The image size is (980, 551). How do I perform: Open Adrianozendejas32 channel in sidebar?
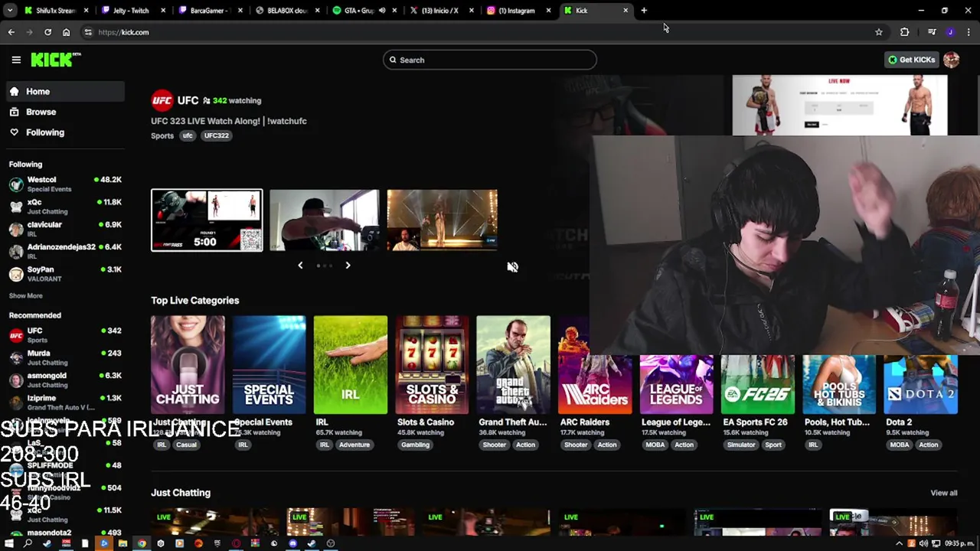pos(65,251)
